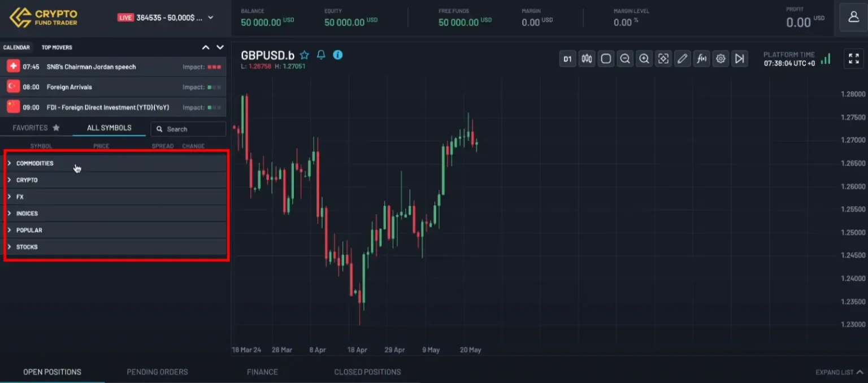Image resolution: width=868 pixels, height=383 pixels.
Task: Zoom out the chart
Action: (x=625, y=59)
